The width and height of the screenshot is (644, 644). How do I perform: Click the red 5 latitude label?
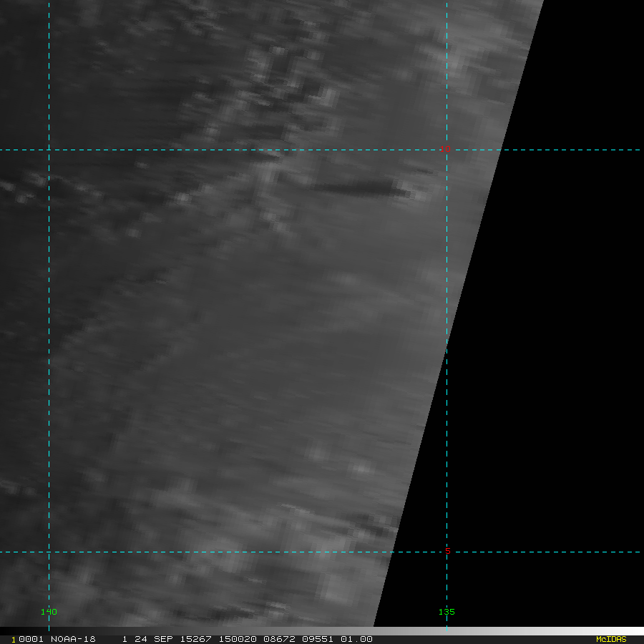(448, 551)
